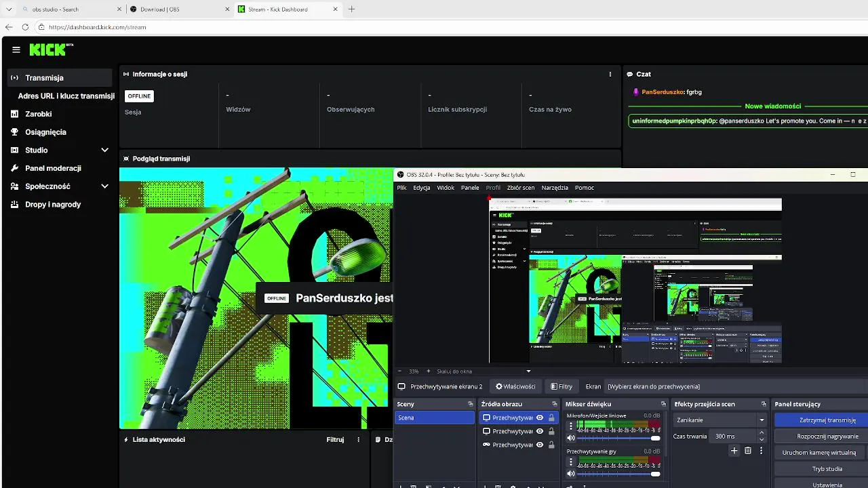Open the OBS Plik menu
Viewport: 868px width, 488px height.
tap(402, 188)
